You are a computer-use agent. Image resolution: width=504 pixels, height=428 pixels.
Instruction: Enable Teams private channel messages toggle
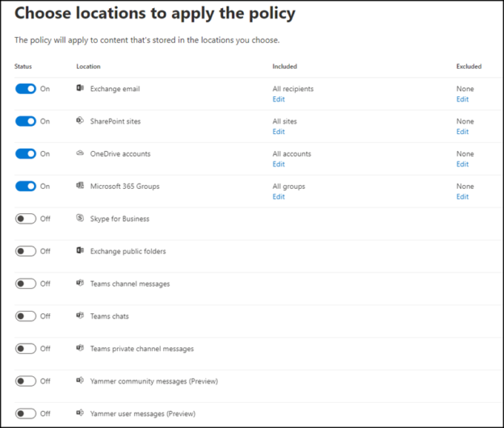click(26, 349)
